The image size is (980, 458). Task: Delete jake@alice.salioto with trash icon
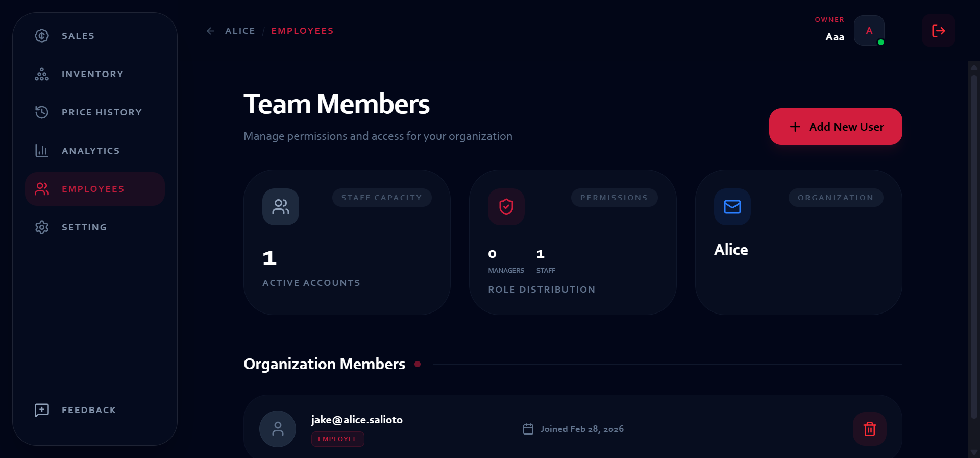(x=869, y=429)
